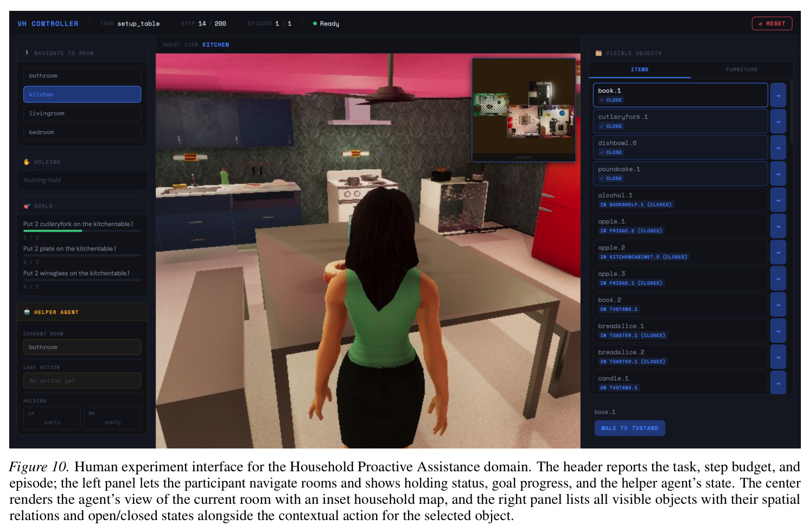Click Walk to TVstand button
This screenshot has width=809, height=532.
(x=629, y=428)
